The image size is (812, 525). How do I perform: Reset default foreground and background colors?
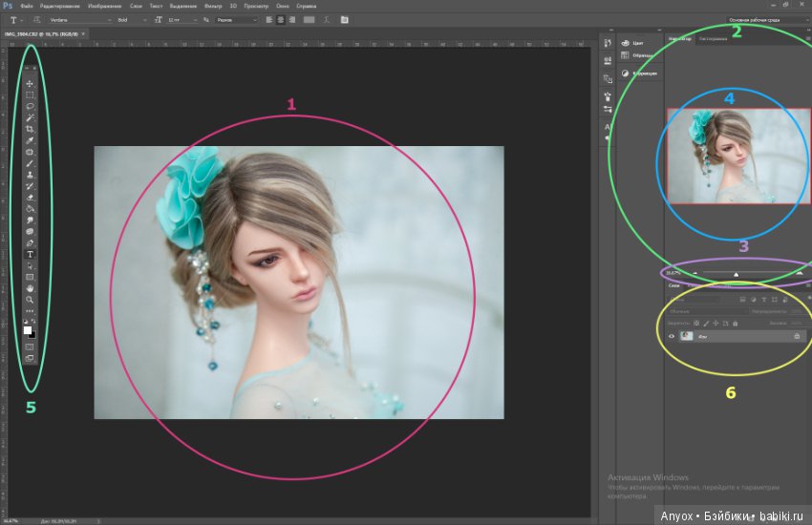[26, 322]
